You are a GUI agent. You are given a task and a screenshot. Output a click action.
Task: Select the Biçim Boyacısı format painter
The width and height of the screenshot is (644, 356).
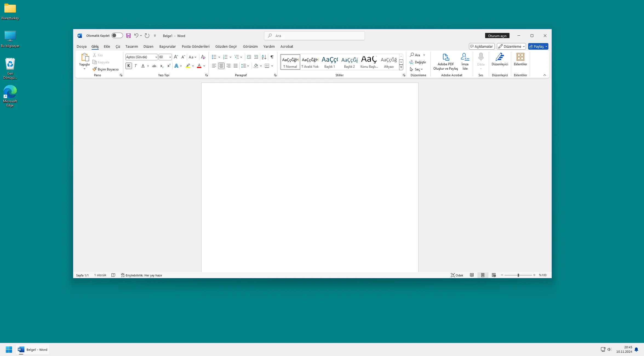[106, 69]
